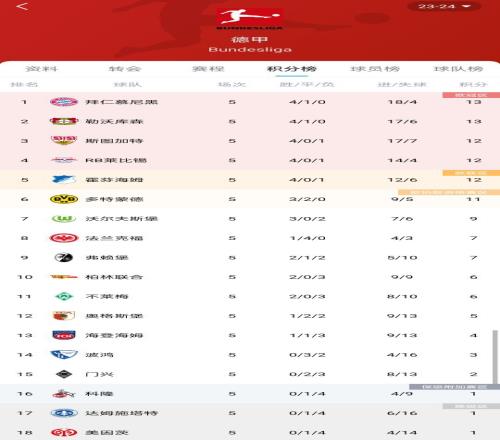Image resolution: width=500 pixels, height=440 pixels.
Task: Open RB莱比锡 team name link
Action: click(x=116, y=160)
